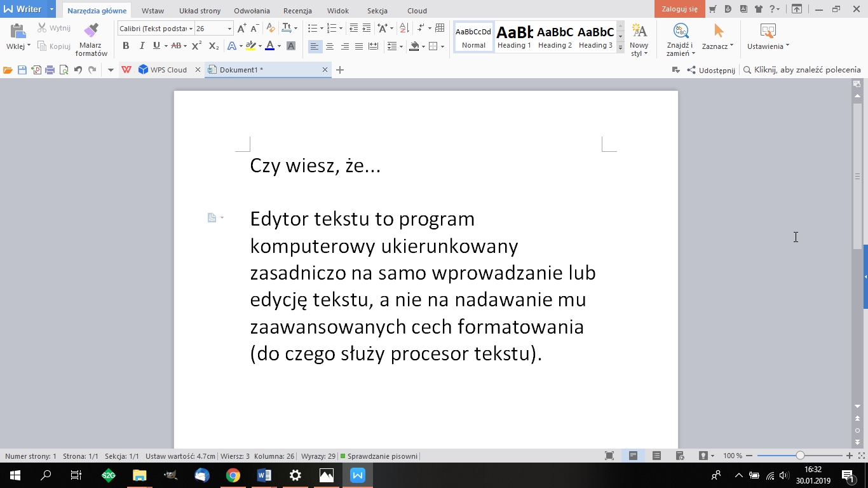Apply bold formatting
Image resolution: width=868 pixels, height=488 pixels.
click(126, 45)
